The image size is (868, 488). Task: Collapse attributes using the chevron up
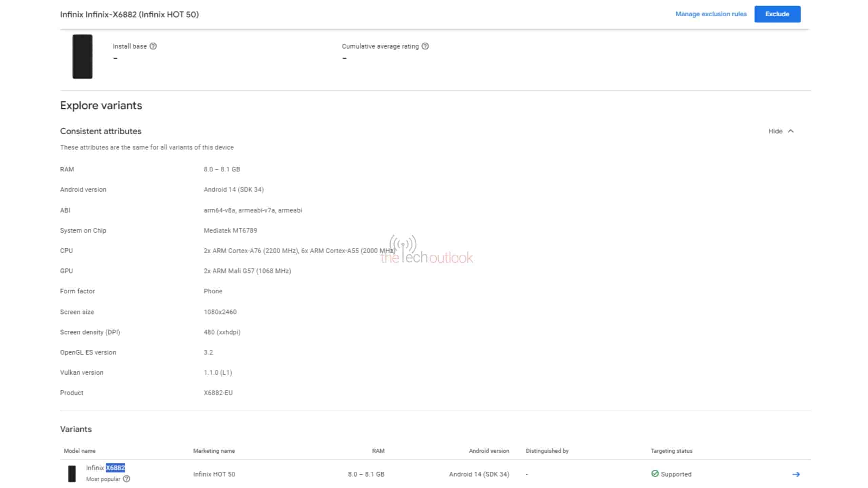coord(791,131)
